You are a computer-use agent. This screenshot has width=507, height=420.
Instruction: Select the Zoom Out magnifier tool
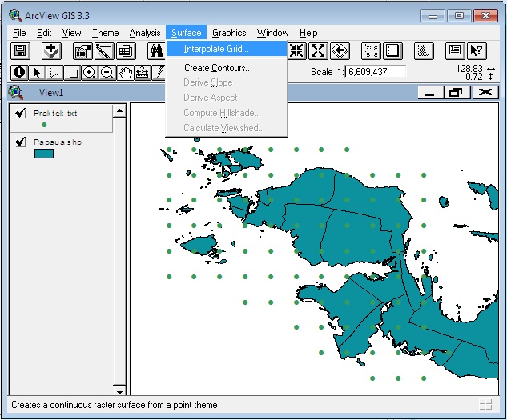pyautogui.click(x=107, y=72)
